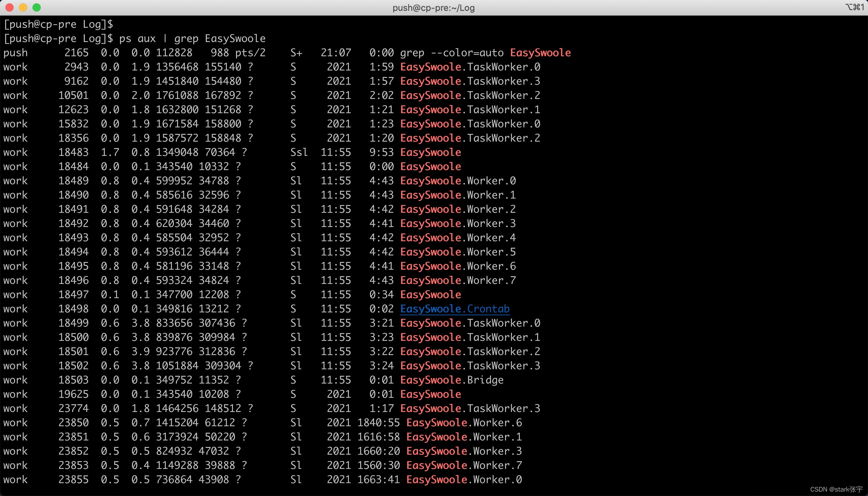Click PID 23855 in the last row
Screen dimensions: 868x496
(x=73, y=480)
